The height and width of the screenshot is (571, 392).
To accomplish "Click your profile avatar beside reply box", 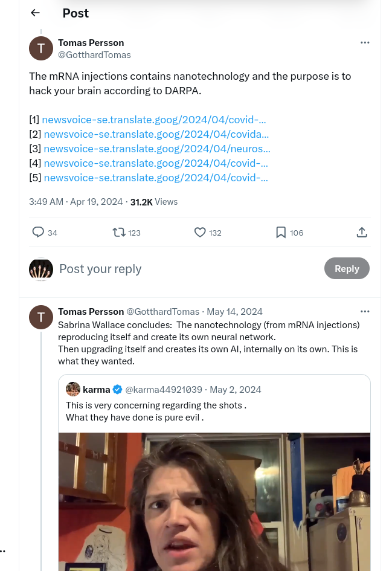I will click(x=41, y=269).
